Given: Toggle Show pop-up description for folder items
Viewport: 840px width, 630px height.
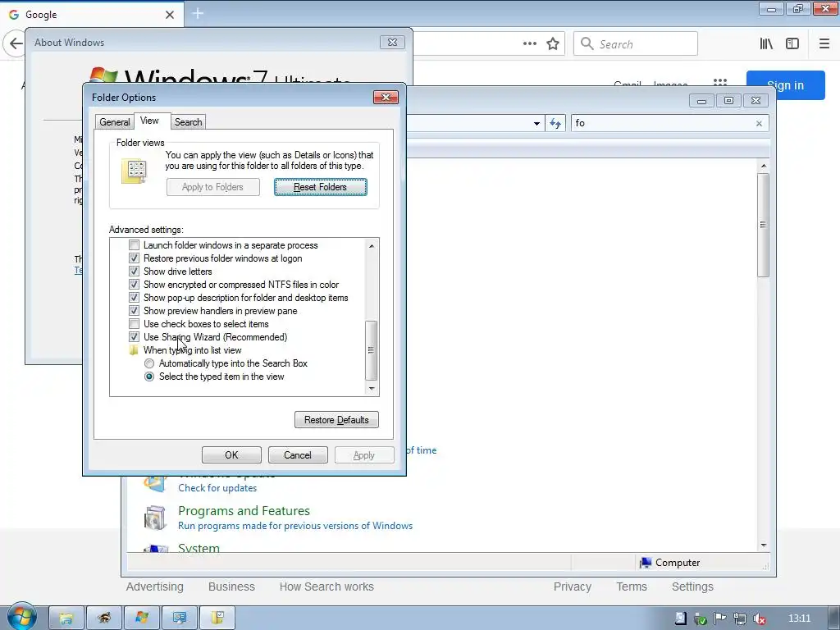Looking at the screenshot, I should pos(134,298).
